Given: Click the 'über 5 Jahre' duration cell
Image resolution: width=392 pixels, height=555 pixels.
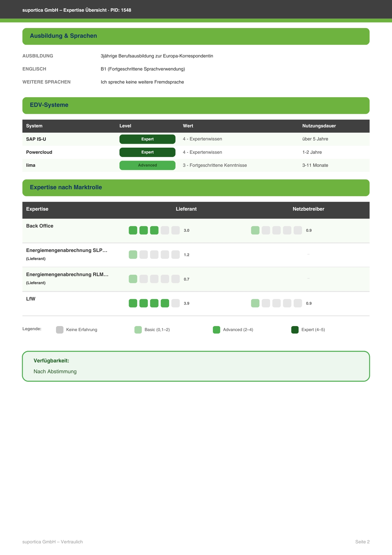Looking at the screenshot, I should [x=315, y=139].
